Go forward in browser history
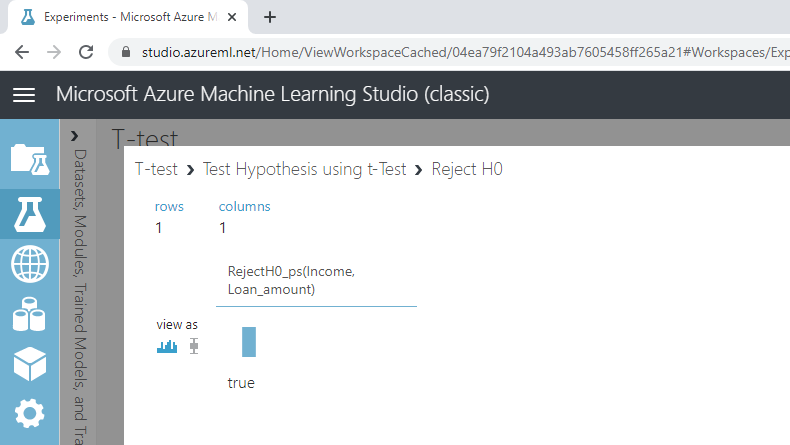This screenshot has height=445, width=790. pos(53,52)
